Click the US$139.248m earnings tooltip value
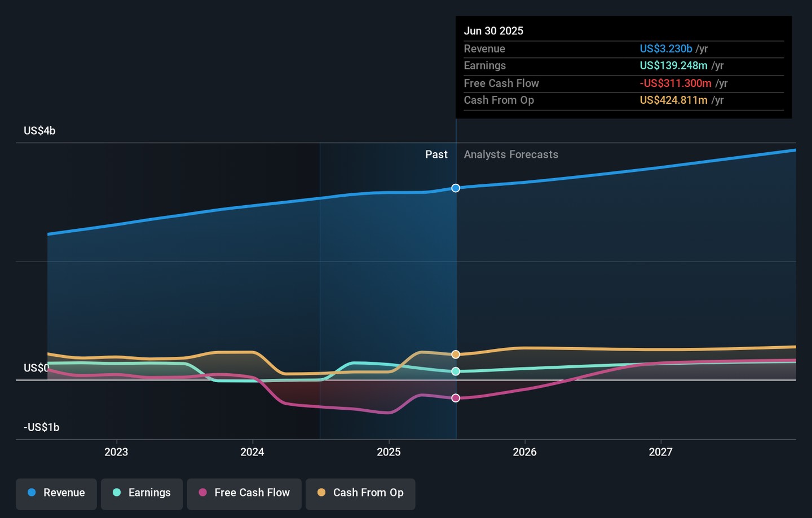This screenshot has width=812, height=518. tap(673, 66)
